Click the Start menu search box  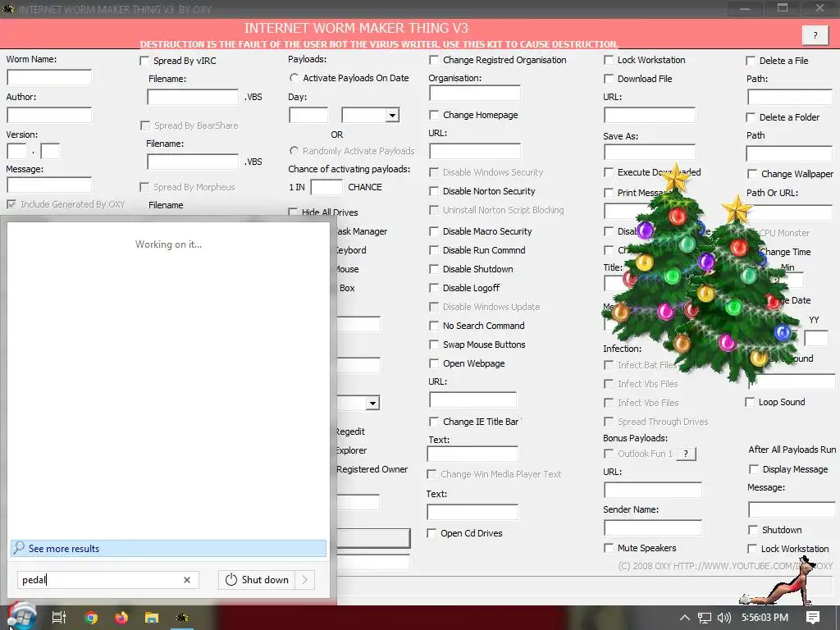(x=107, y=580)
